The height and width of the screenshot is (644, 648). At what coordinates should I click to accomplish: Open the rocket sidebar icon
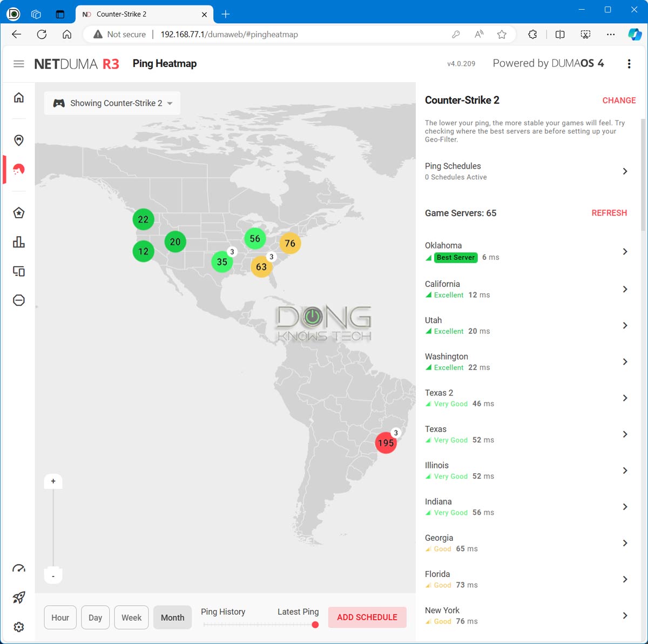[x=19, y=598]
